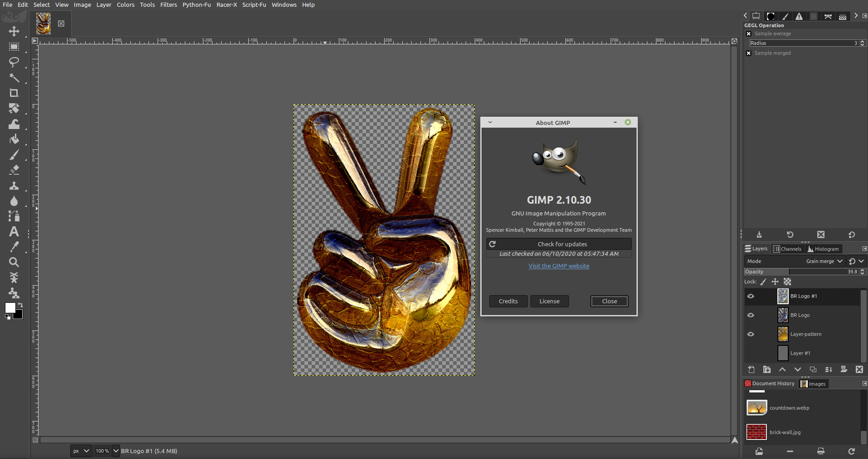Select the Zoom magnifier tool
868x459 pixels.
pos(14,262)
